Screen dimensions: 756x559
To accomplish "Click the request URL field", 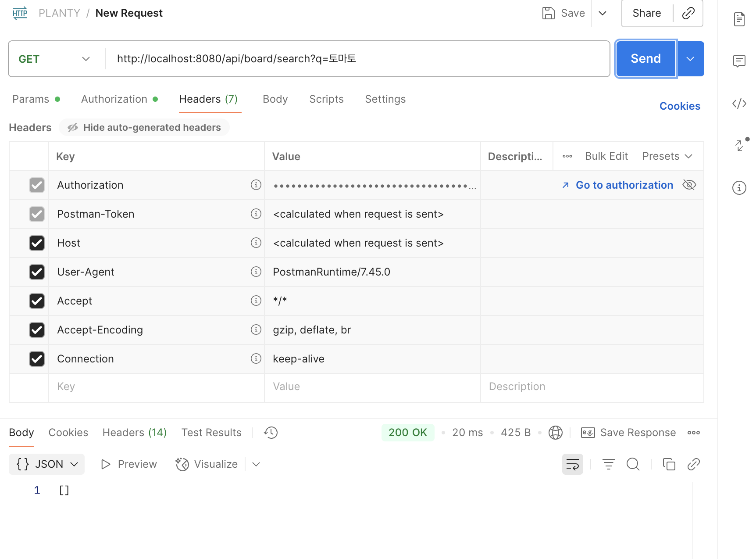I will click(358, 59).
